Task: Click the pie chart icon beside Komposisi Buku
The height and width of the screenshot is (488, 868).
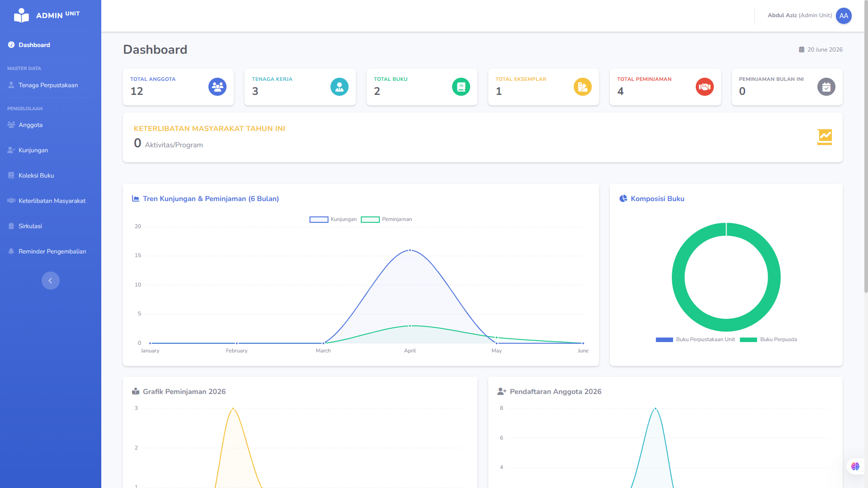Action: tap(623, 198)
